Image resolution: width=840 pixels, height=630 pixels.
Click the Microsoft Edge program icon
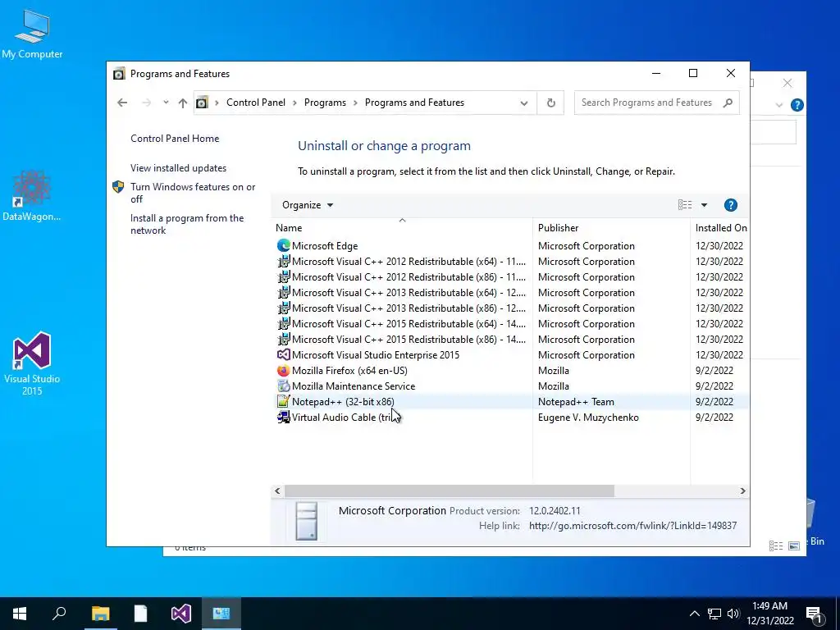(283, 246)
